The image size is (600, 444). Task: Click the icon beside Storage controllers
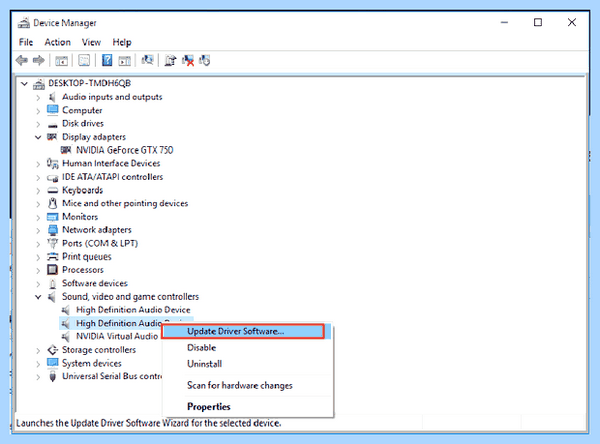(52, 350)
